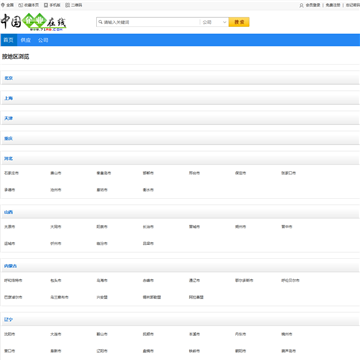Click the magnifier icon in the search box
This screenshot has height=360, width=360.
tap(100, 22)
